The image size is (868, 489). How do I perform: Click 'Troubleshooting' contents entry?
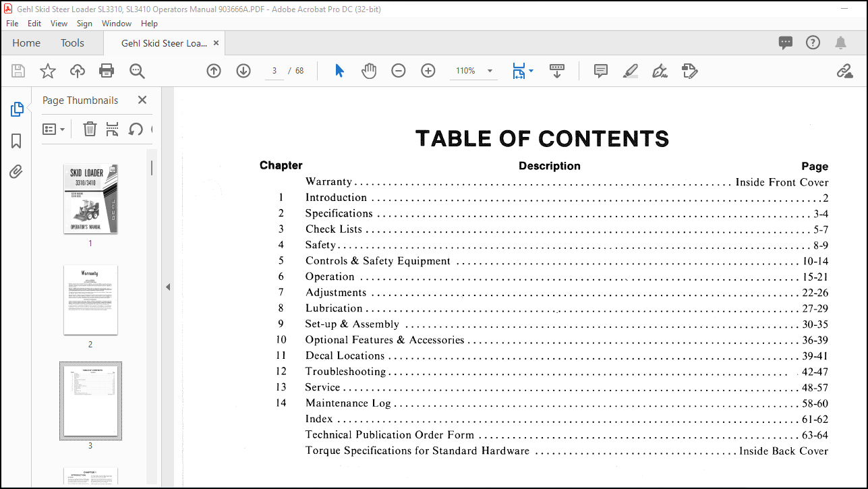pyautogui.click(x=345, y=372)
